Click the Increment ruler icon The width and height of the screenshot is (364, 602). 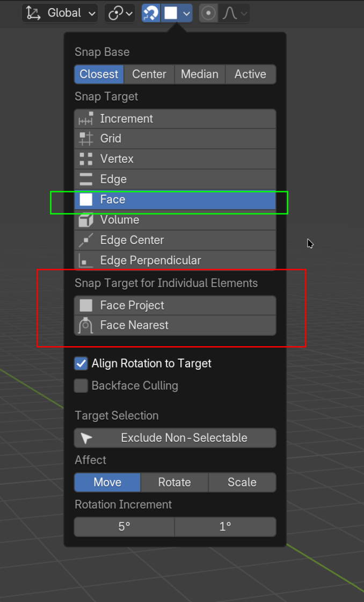(86, 119)
